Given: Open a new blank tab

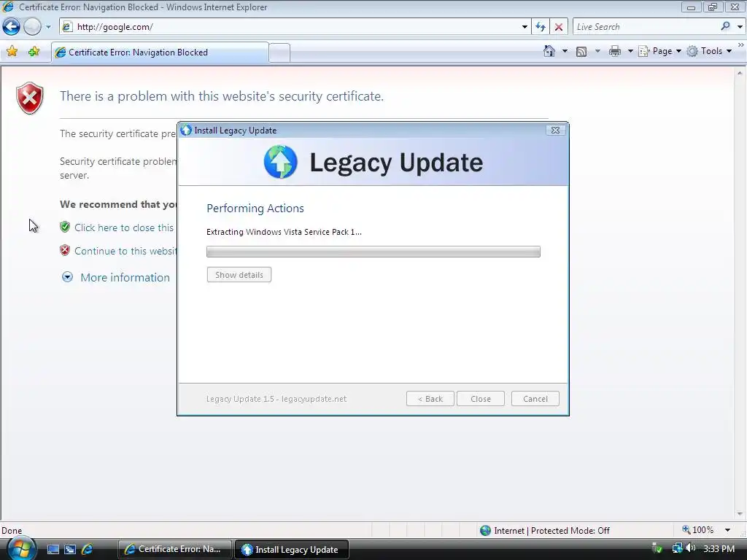Looking at the screenshot, I should point(279,52).
